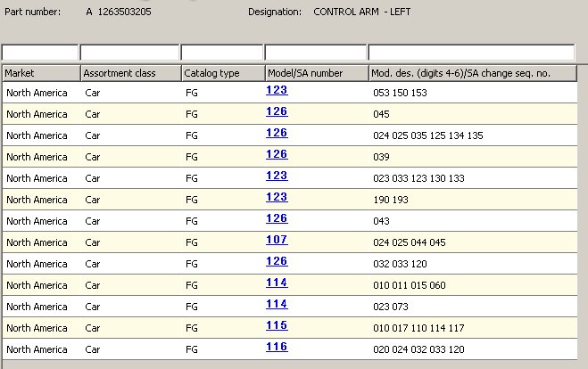The height and width of the screenshot is (369, 588).
Task: Follow 126 link for 032 033 120
Action: [x=277, y=261]
